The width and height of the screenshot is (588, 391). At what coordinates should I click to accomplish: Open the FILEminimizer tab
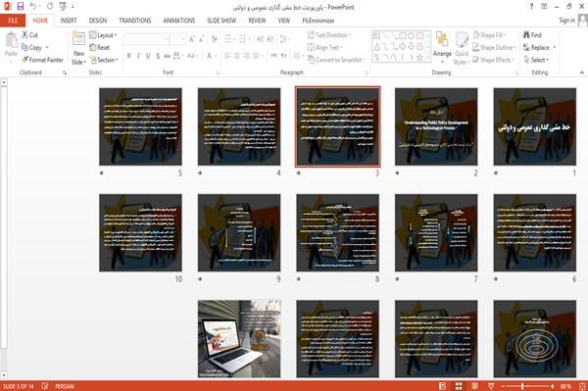click(x=318, y=21)
